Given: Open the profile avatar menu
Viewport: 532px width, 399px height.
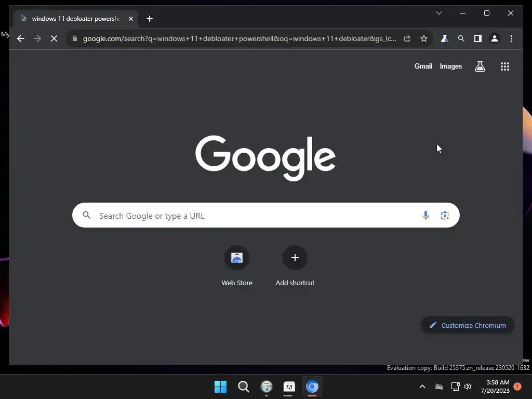Looking at the screenshot, I should [x=495, y=38].
